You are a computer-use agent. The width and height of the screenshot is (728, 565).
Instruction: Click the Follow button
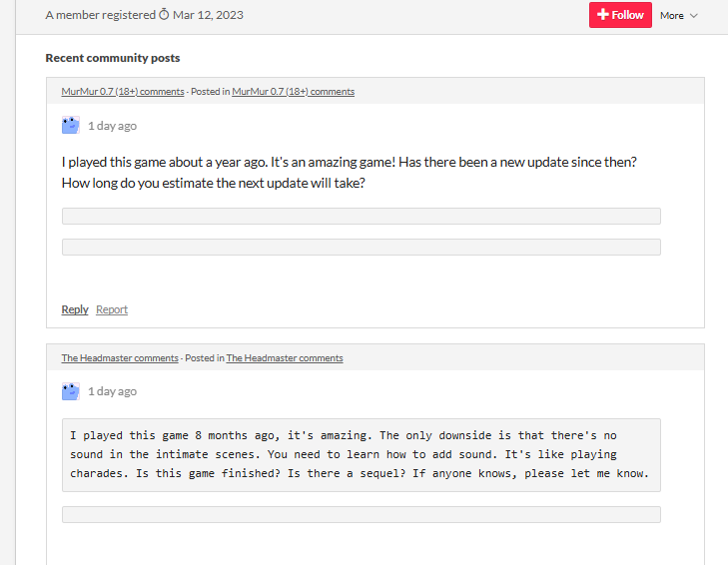(620, 15)
